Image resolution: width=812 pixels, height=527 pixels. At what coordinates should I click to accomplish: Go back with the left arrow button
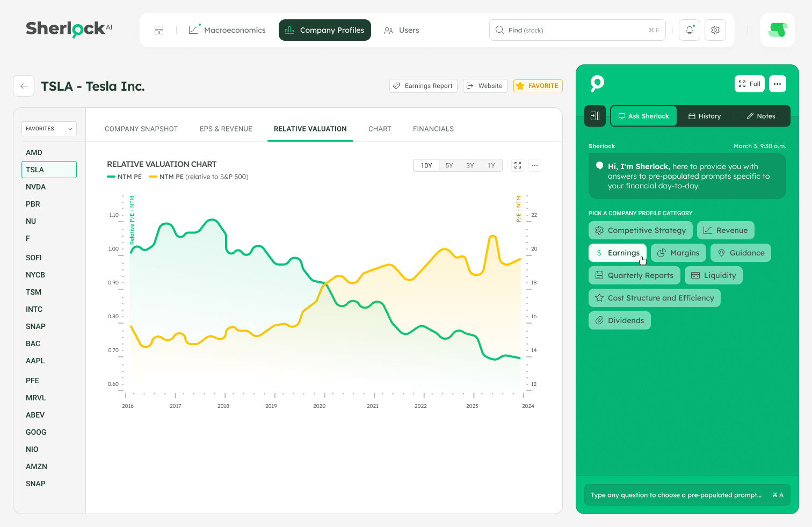24,86
